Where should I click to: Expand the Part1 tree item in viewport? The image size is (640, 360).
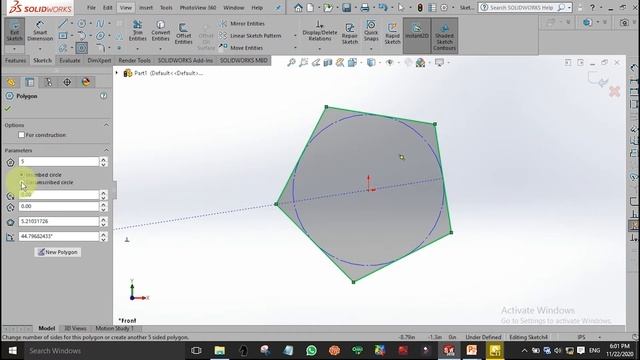pyautogui.click(x=117, y=73)
